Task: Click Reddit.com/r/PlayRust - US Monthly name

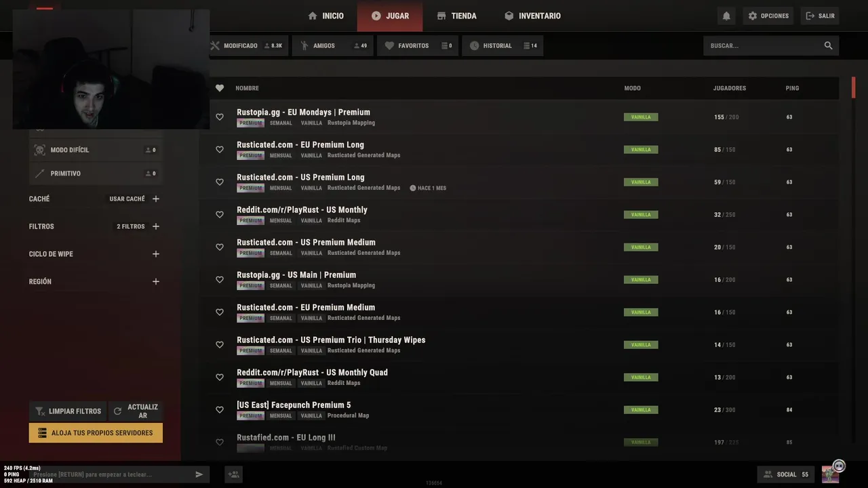Action: pos(302,210)
